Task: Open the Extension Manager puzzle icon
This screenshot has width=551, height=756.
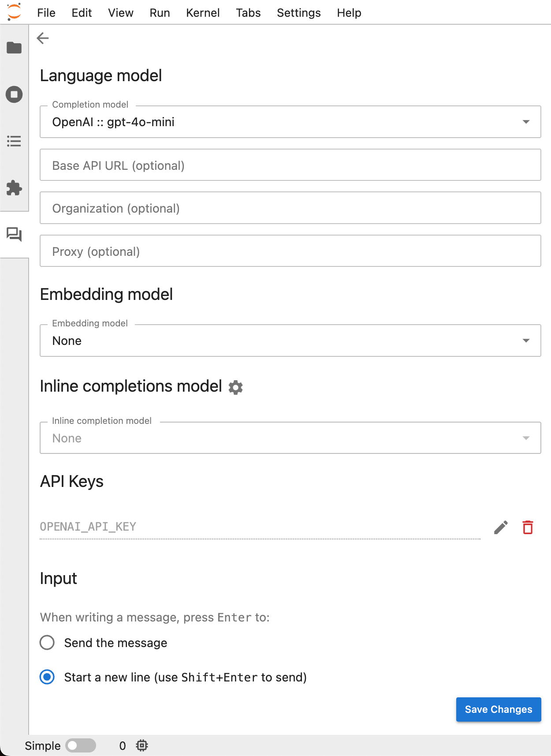Action: click(x=14, y=188)
